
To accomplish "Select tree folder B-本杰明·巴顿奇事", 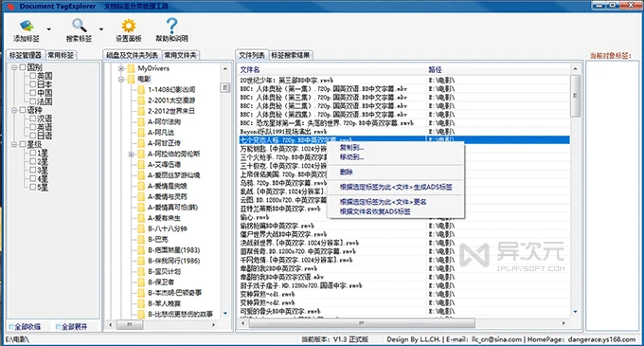I will pos(175,293).
